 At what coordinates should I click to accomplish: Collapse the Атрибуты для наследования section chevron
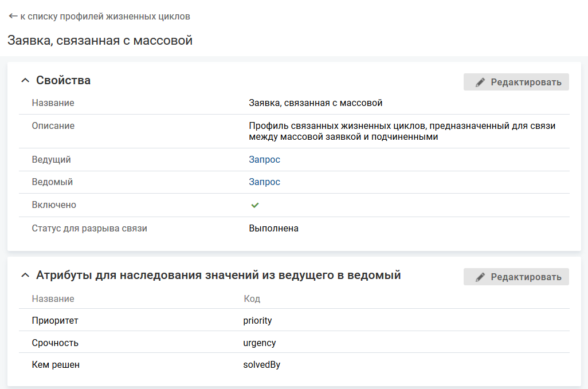25,276
